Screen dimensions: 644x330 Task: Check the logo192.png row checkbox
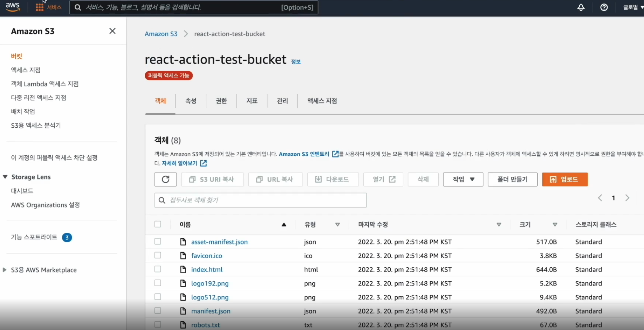click(158, 283)
